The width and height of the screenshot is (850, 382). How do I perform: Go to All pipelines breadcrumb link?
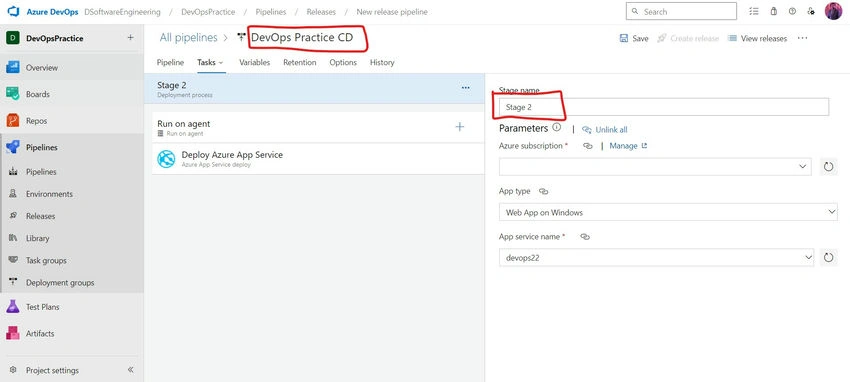[188, 38]
